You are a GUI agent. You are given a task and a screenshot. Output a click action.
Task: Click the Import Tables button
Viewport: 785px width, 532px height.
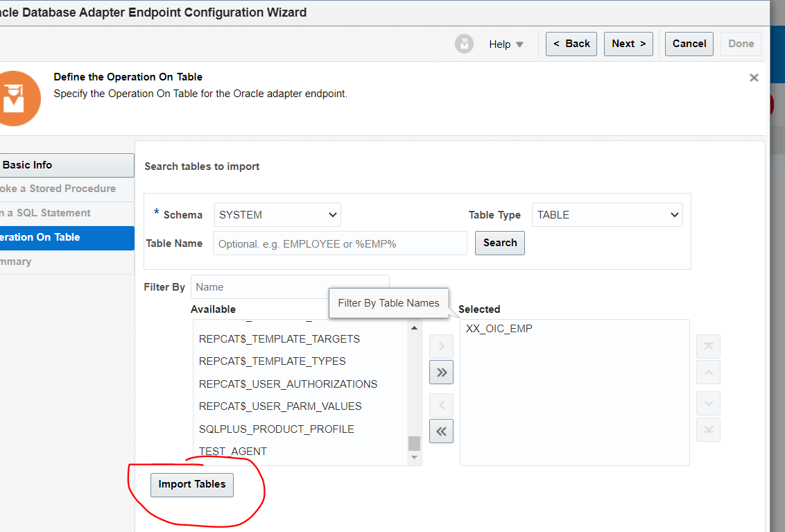point(191,485)
